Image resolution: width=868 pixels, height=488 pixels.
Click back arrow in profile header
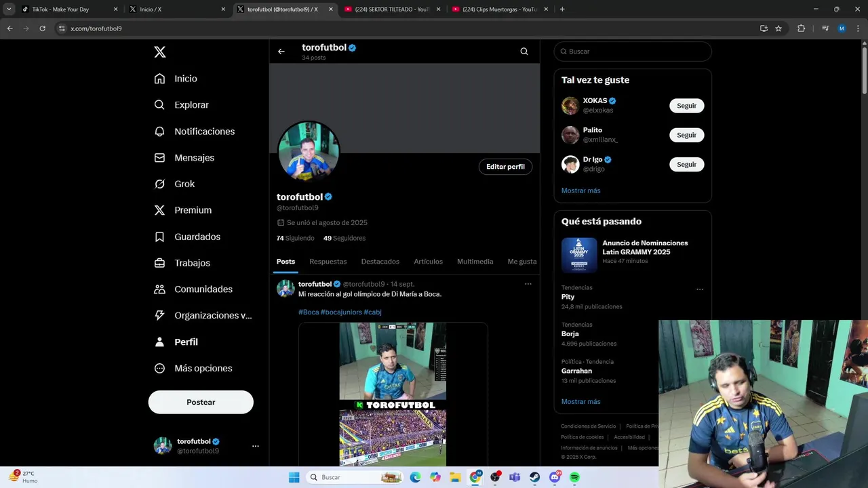point(281,52)
